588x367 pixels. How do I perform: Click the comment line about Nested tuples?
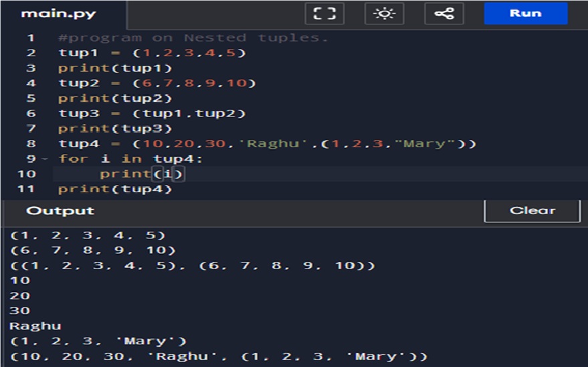193,38
